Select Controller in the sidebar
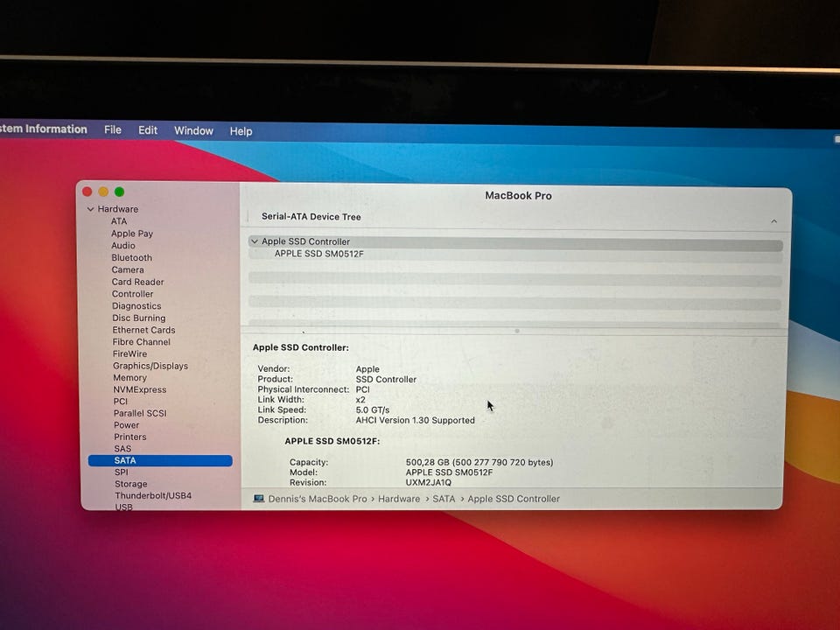Viewport: 840px width, 630px height. (x=132, y=294)
